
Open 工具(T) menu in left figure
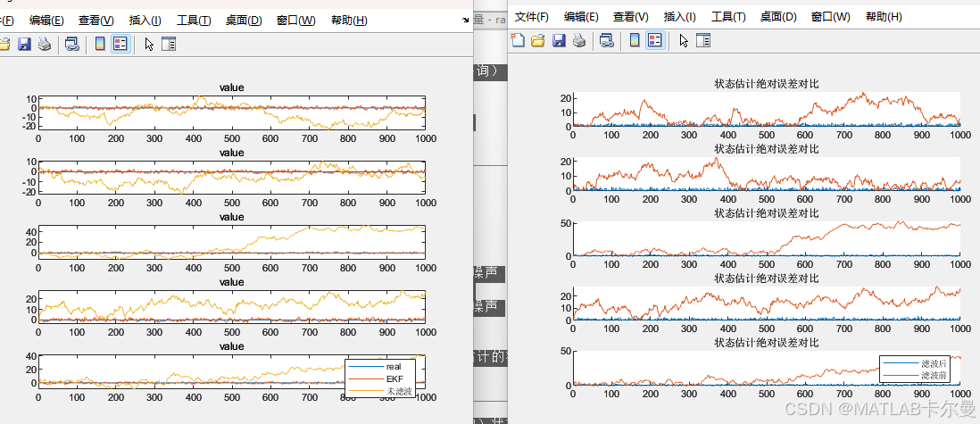[194, 21]
